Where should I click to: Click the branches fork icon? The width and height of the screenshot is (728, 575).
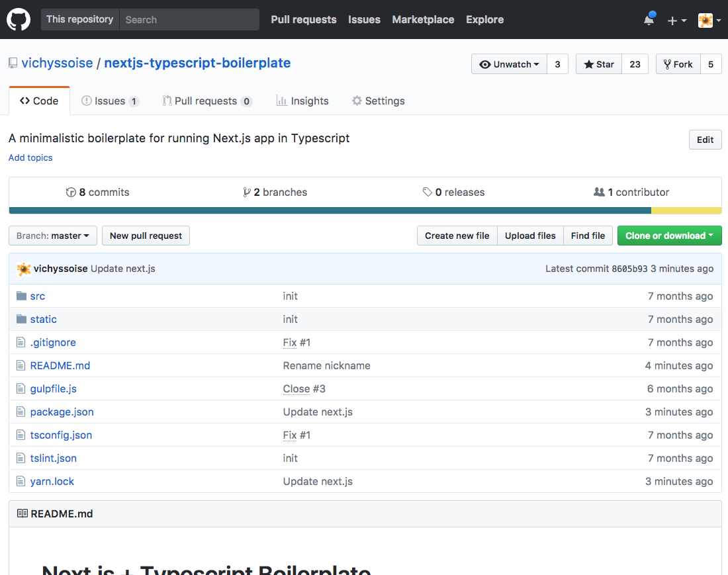[x=247, y=192]
